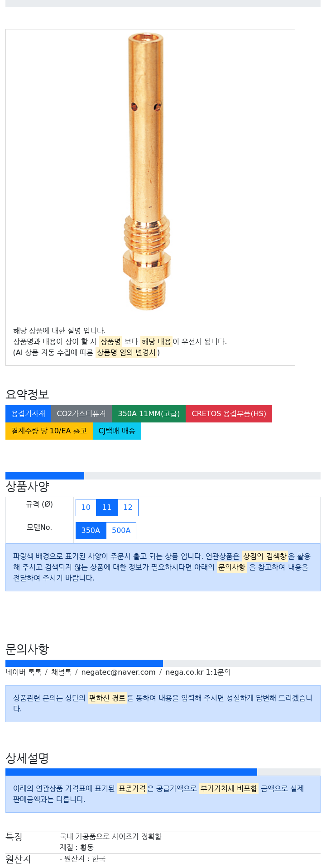Click the CRETOS 용접부품(HS) red tag

point(229,414)
